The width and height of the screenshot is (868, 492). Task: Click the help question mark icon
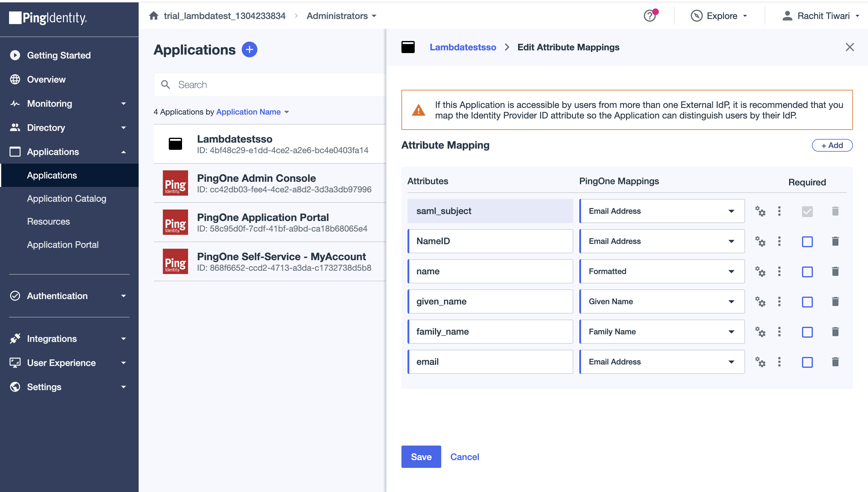point(649,16)
